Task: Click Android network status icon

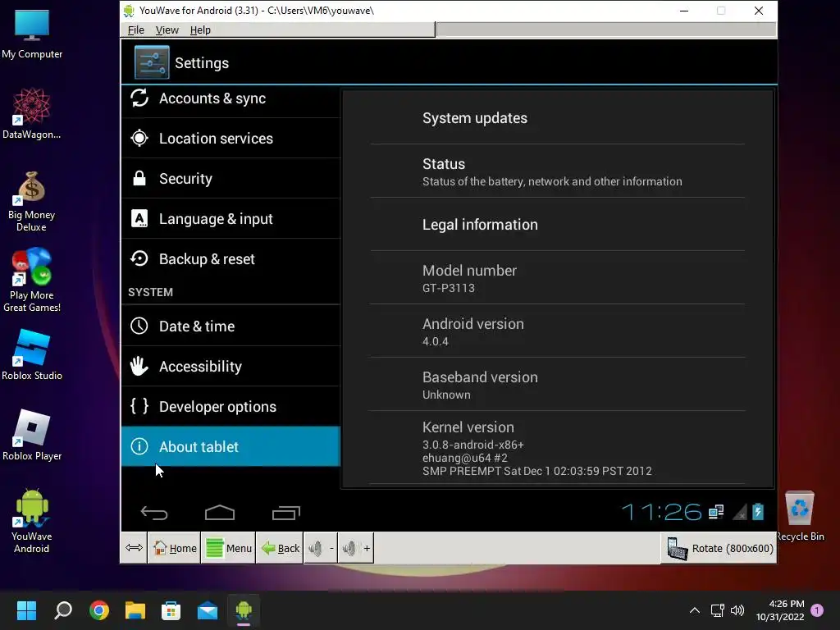Action: pos(716,512)
